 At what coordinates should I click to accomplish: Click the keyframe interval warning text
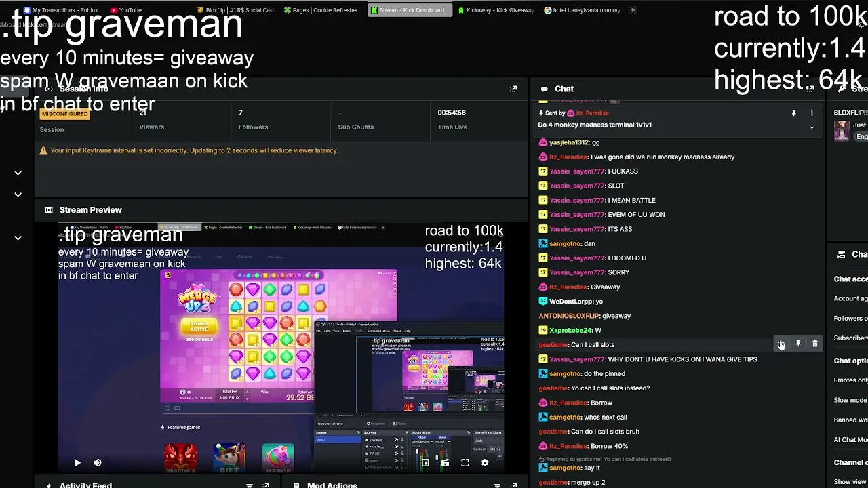tap(194, 150)
